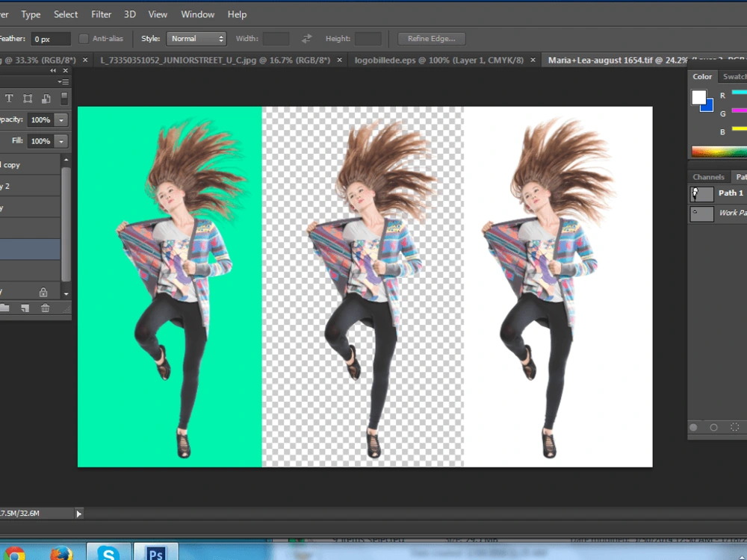
Task: Open Google Chrome from taskbar
Action: coord(14,553)
